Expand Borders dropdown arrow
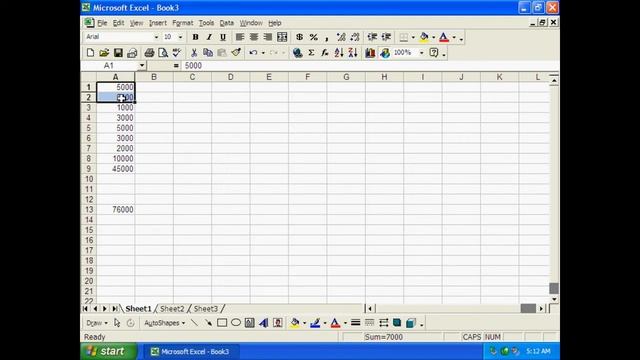The width and height of the screenshot is (640, 360). coord(413,37)
